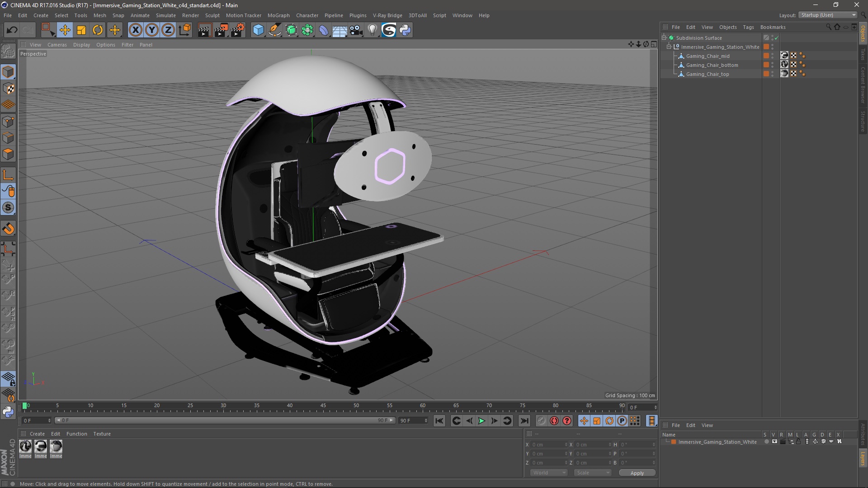Toggle the Subdivision Surface green enable checkmark

(777, 38)
